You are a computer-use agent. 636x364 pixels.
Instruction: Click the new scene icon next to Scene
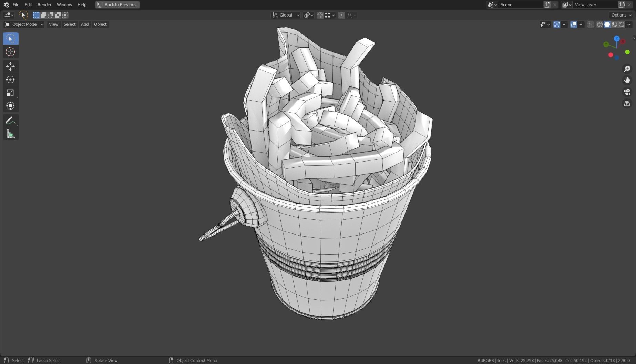point(547,4)
